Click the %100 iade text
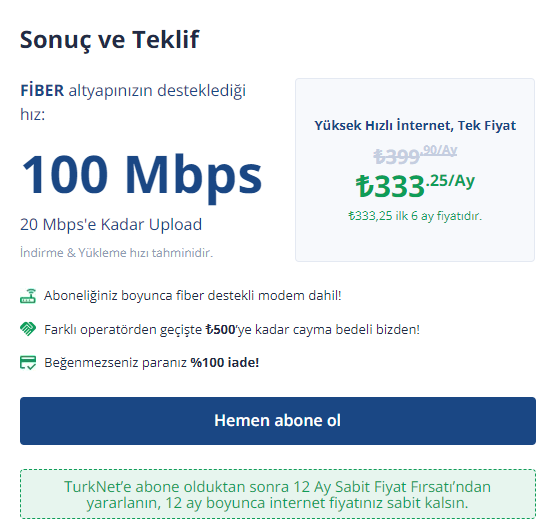 (225, 363)
